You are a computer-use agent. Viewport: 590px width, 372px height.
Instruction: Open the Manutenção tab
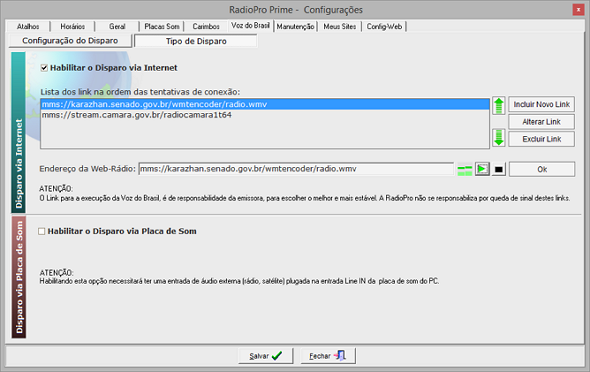click(295, 26)
